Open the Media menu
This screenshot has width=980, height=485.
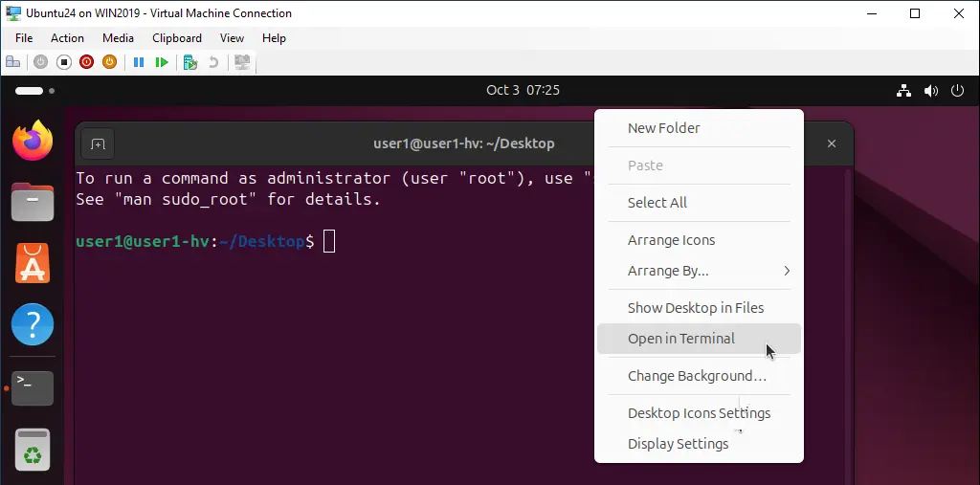pyautogui.click(x=118, y=38)
